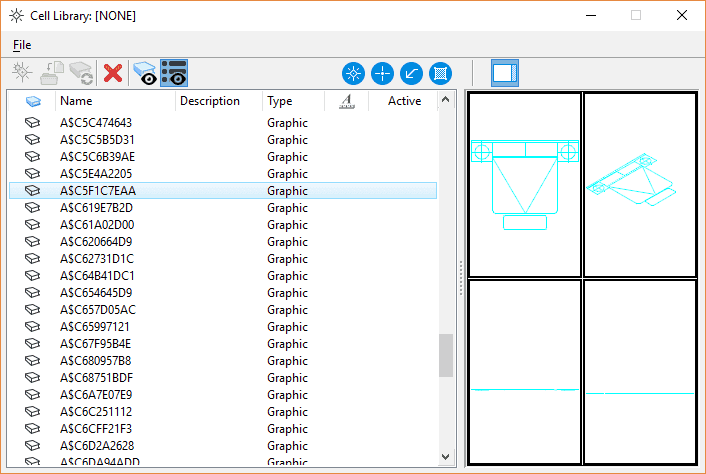The width and height of the screenshot is (706, 474).
Task: Click the red X delete cell icon
Action: click(x=113, y=73)
